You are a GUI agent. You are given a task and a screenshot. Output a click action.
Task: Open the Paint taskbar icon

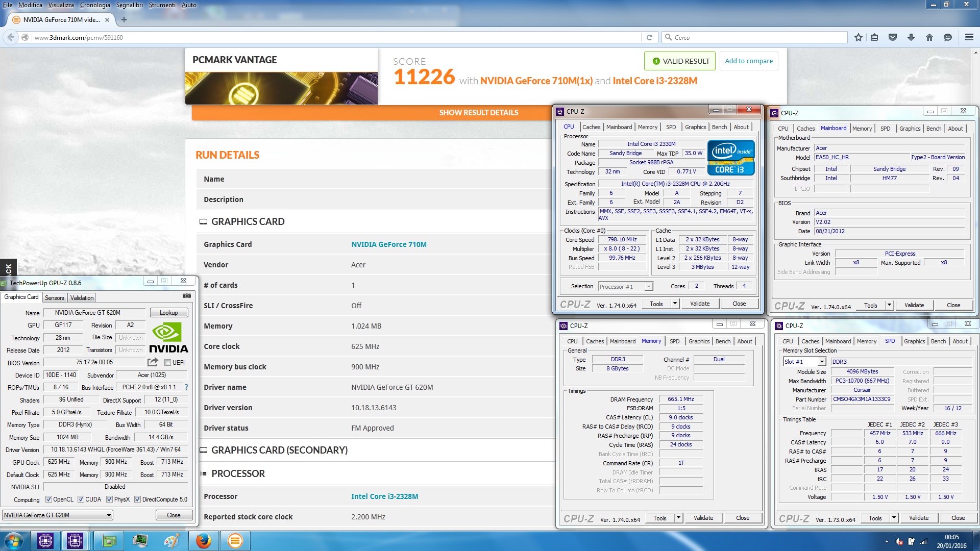click(171, 541)
